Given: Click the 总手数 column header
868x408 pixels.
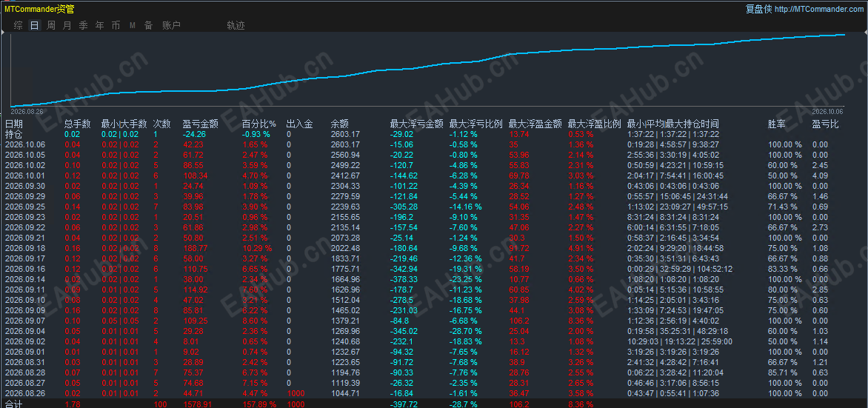Looking at the screenshot, I should (78, 124).
